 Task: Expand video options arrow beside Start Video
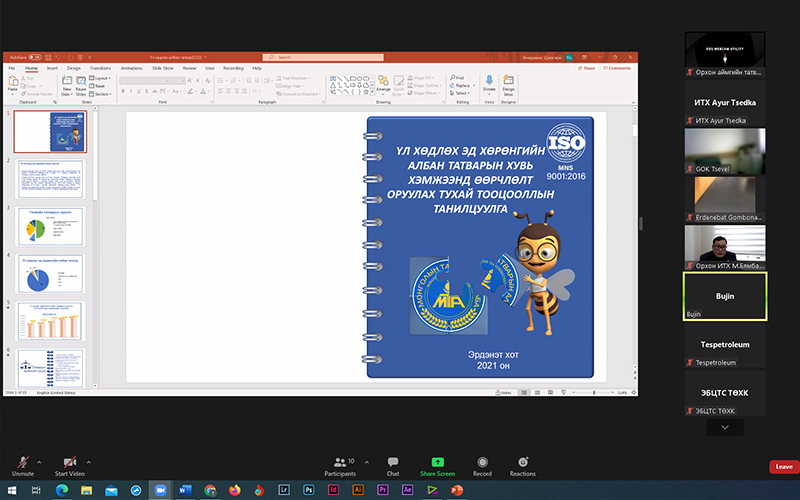[x=88, y=462]
